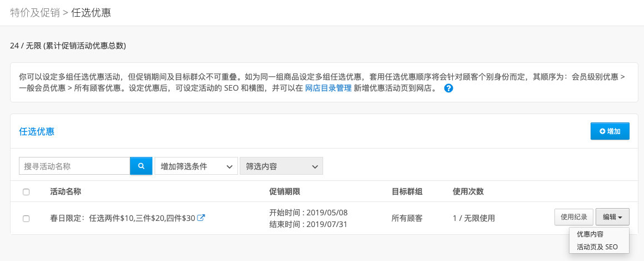Tick the checkbox for 春日限定 campaign row
This screenshot has height=261, width=644.
[26, 219]
